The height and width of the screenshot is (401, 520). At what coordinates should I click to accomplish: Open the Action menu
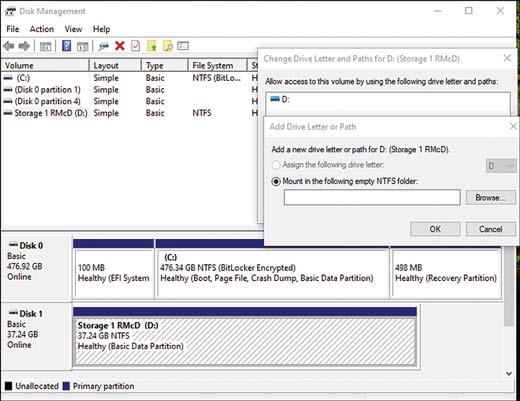42,29
